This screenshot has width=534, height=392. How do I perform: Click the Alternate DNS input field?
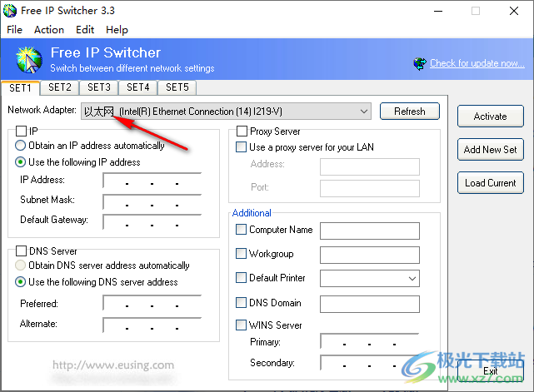(152, 325)
